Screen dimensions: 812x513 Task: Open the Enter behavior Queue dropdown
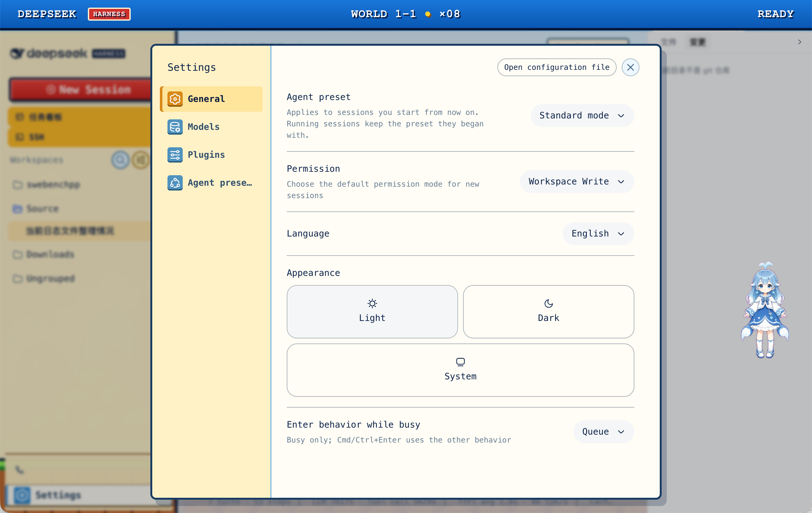(604, 432)
